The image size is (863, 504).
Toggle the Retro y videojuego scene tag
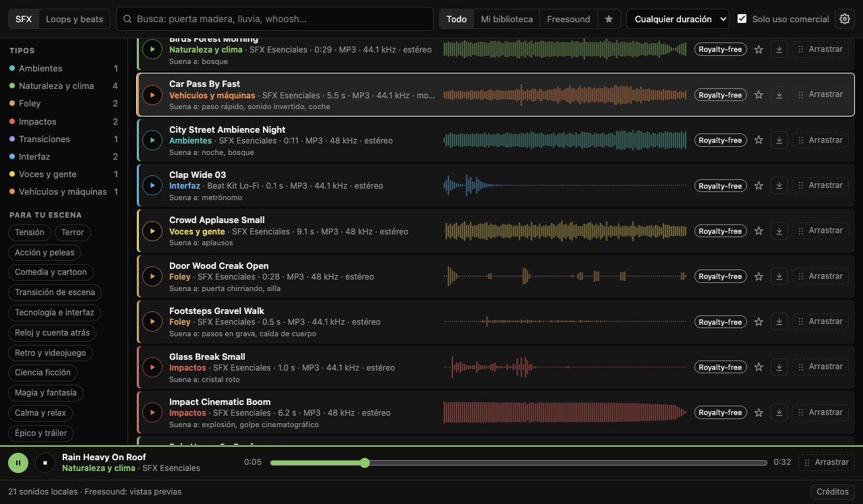pyautogui.click(x=51, y=352)
